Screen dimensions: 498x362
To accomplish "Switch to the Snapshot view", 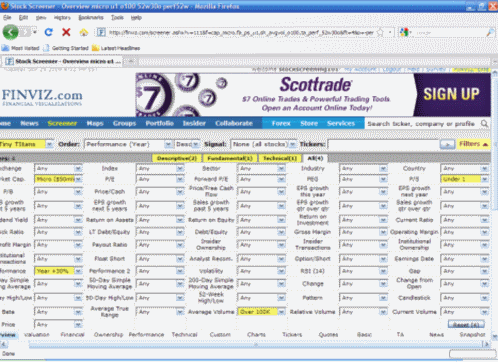I will click(x=472, y=334).
